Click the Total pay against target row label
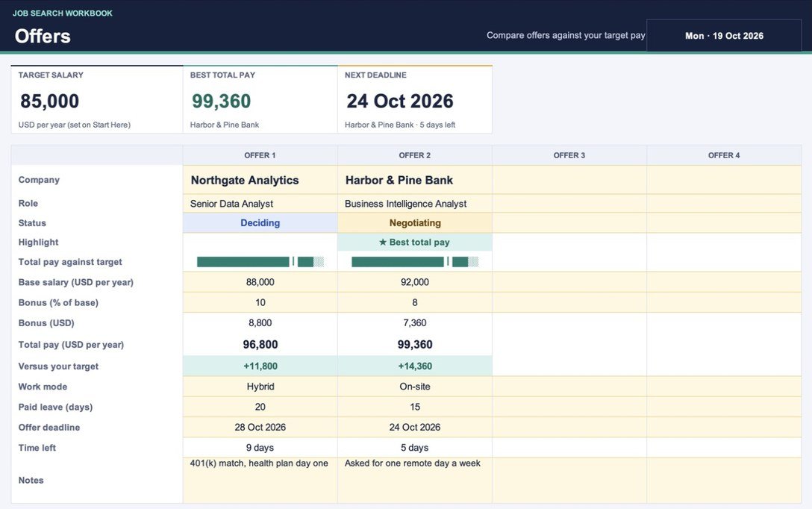 tap(70, 262)
